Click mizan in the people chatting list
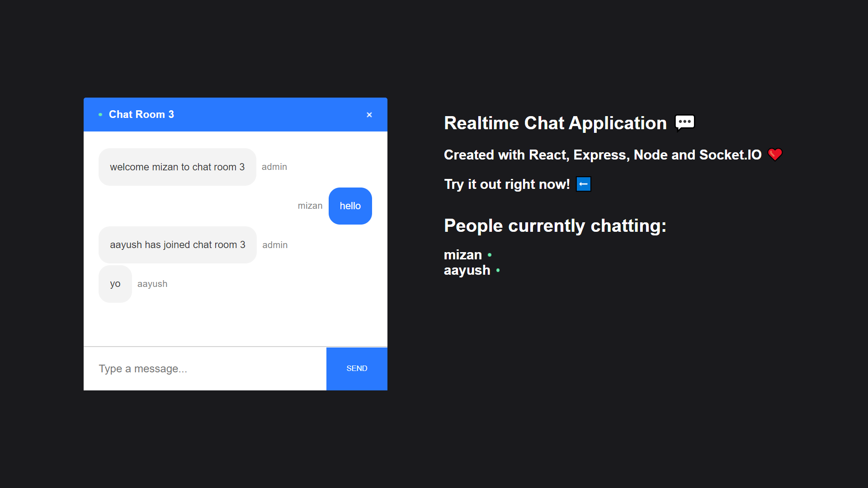Screen dimensions: 868x488 462,255
